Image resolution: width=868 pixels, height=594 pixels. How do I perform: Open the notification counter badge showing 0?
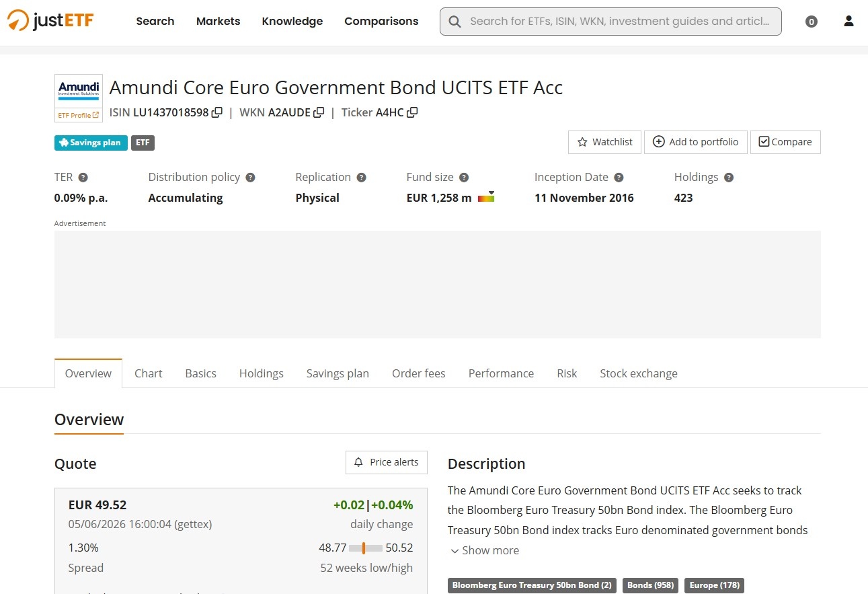coord(812,22)
